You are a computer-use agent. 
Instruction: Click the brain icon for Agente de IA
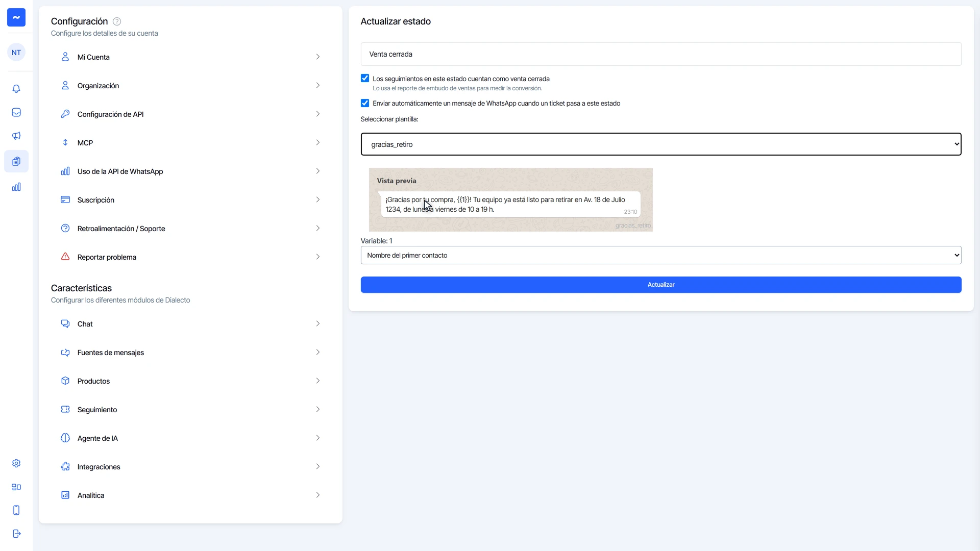tap(65, 438)
